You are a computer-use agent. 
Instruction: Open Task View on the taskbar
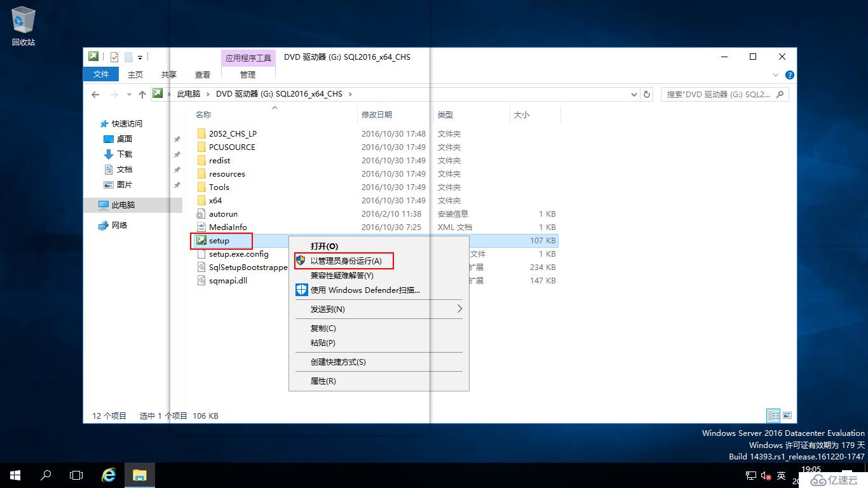[76, 475]
